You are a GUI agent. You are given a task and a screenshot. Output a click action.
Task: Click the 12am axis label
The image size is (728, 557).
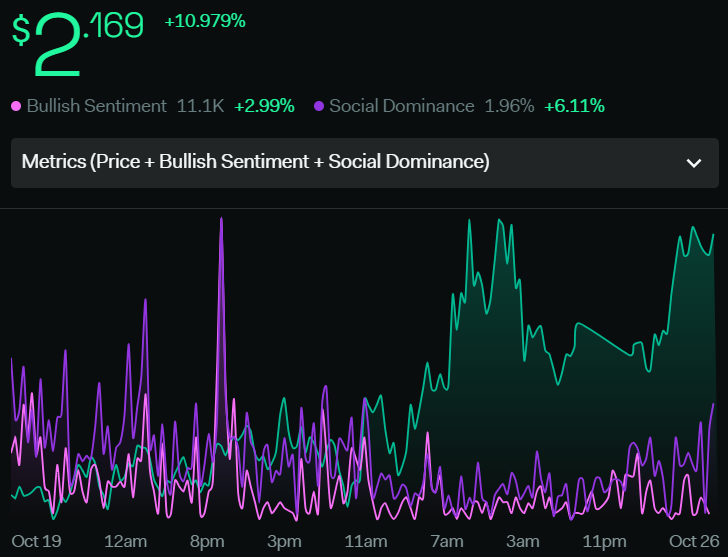tap(125, 541)
